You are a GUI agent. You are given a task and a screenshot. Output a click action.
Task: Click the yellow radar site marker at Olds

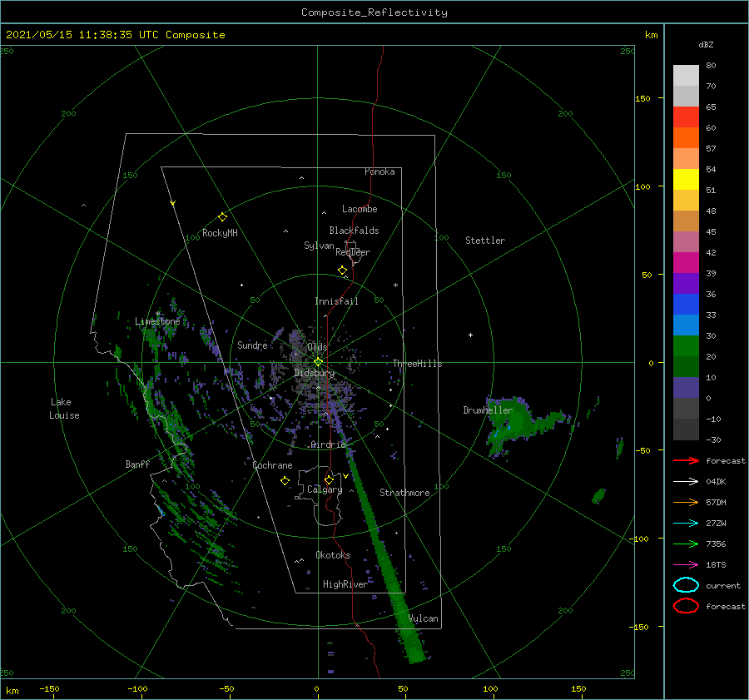318,362
